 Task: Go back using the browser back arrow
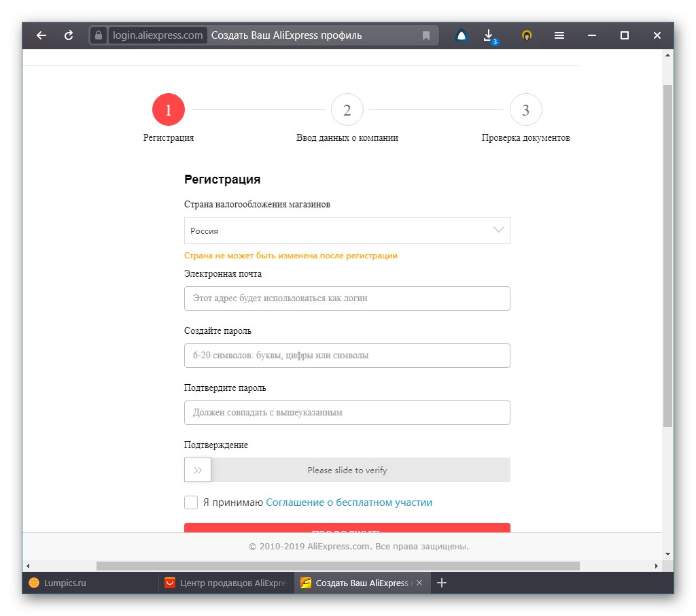(x=41, y=35)
